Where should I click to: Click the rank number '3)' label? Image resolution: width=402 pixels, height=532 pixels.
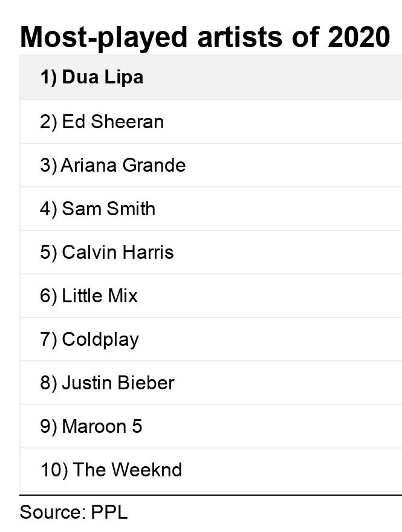pyautogui.click(x=48, y=165)
